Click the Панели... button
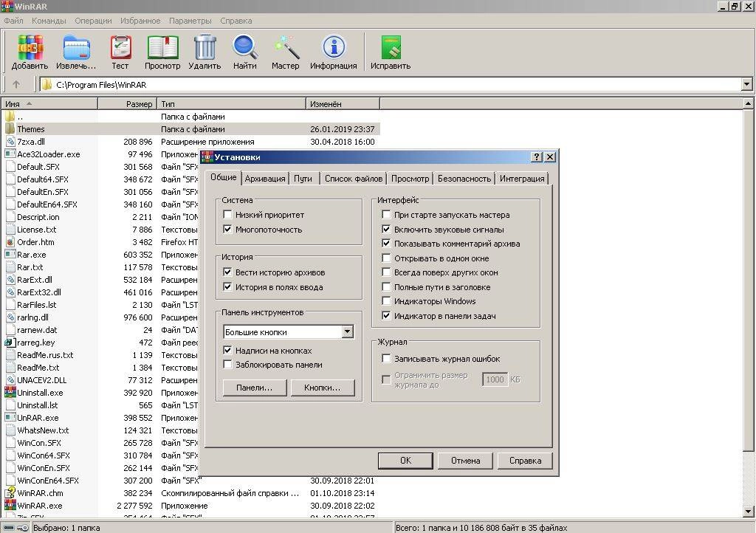Viewport: 756px width, 533px height. (x=255, y=388)
